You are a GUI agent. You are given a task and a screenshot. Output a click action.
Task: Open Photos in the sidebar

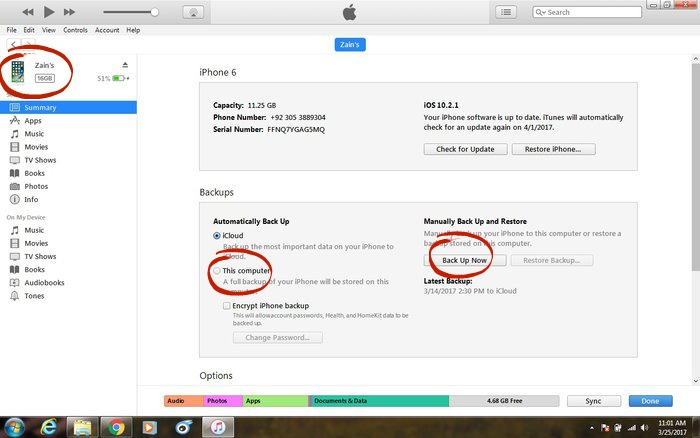coord(36,186)
